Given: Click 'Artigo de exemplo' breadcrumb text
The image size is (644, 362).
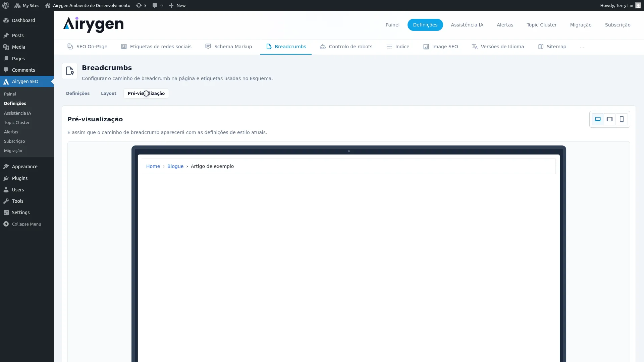Looking at the screenshot, I should point(212,166).
